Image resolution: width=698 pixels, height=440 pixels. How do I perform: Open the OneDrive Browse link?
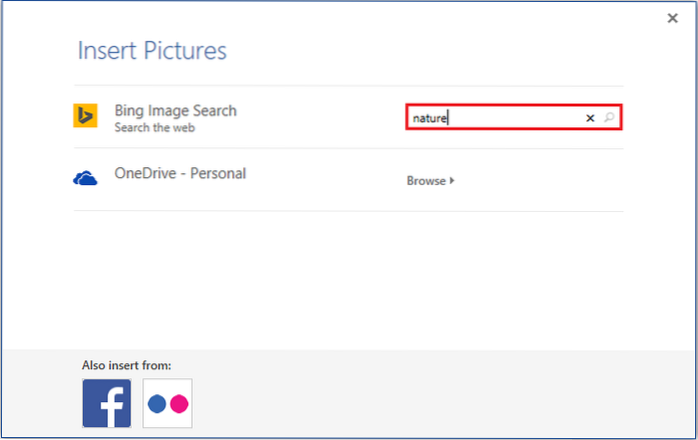[430, 181]
